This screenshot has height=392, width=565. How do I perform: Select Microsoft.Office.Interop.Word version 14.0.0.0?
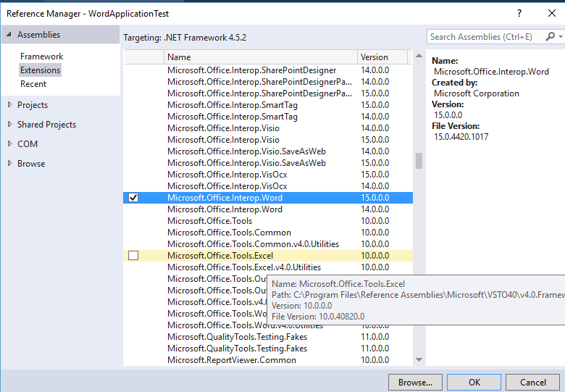click(x=268, y=209)
